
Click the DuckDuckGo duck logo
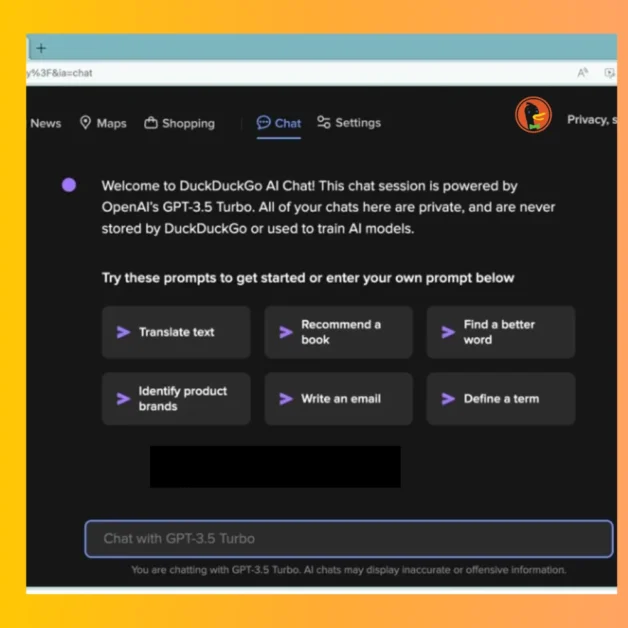point(533,115)
